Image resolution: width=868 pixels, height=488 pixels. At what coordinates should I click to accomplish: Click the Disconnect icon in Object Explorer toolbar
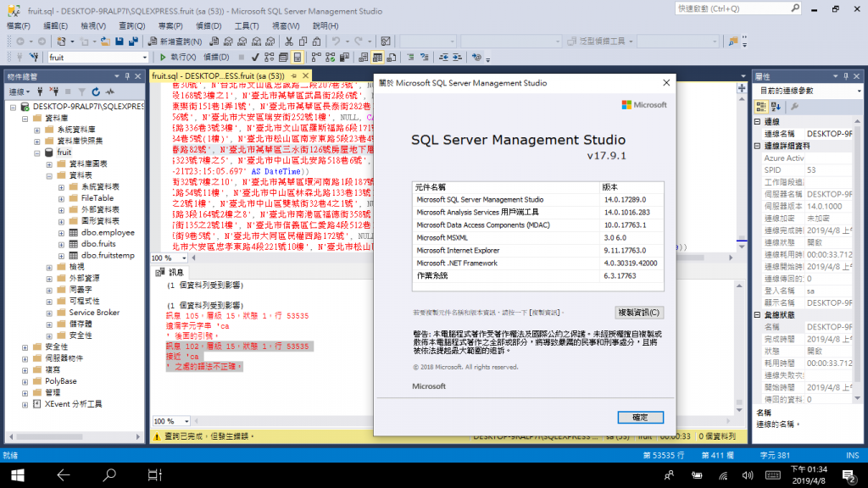pyautogui.click(x=53, y=91)
